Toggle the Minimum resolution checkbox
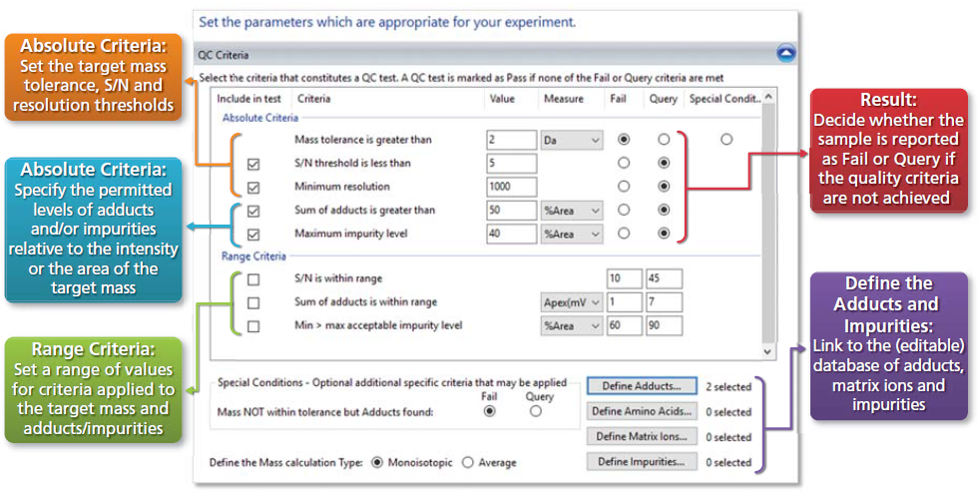Screen dimensions: 980x498 [252, 188]
